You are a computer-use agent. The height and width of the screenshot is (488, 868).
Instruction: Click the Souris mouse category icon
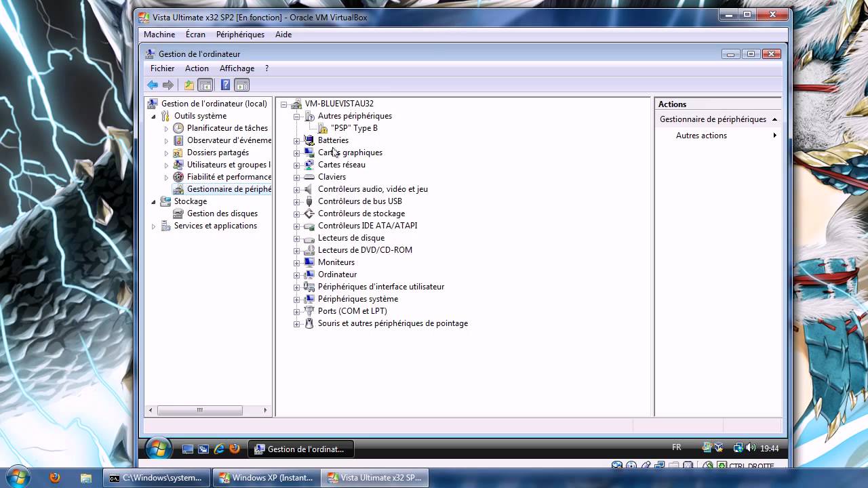coord(309,323)
